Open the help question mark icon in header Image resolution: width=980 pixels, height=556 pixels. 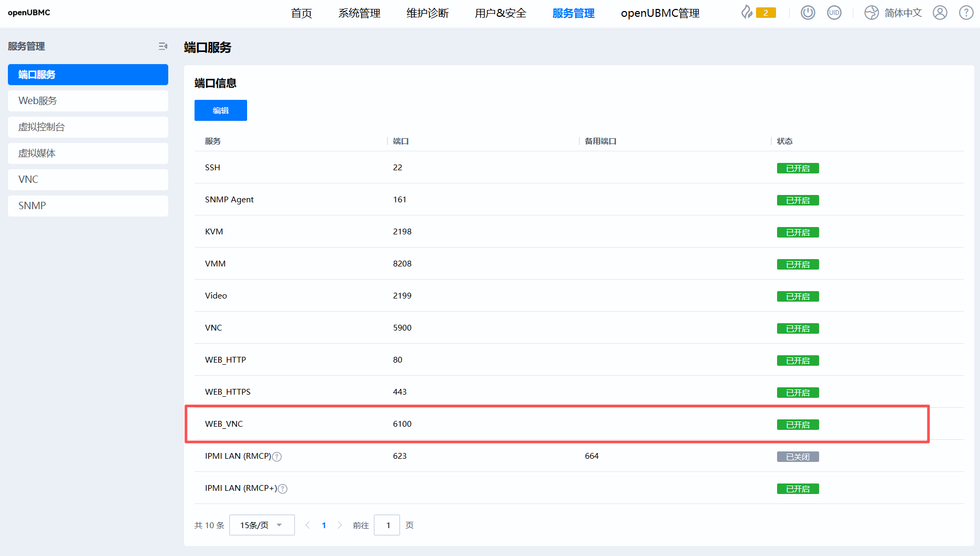point(966,13)
